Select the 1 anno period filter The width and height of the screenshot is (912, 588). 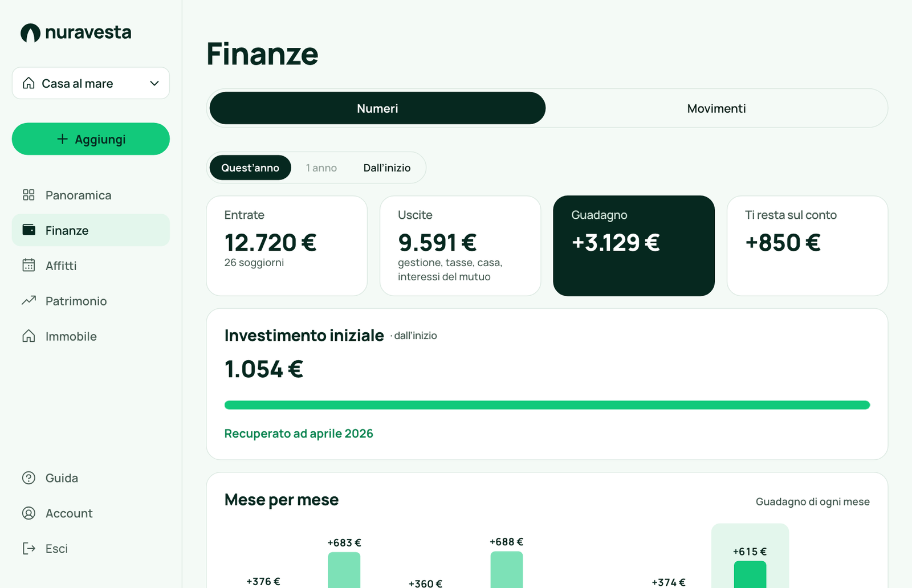(x=321, y=168)
